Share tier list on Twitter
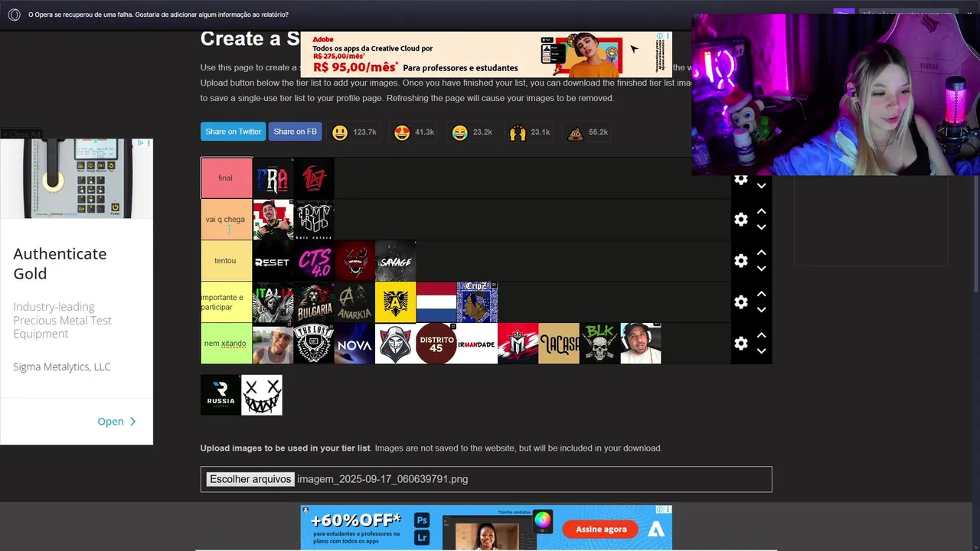 (x=233, y=132)
